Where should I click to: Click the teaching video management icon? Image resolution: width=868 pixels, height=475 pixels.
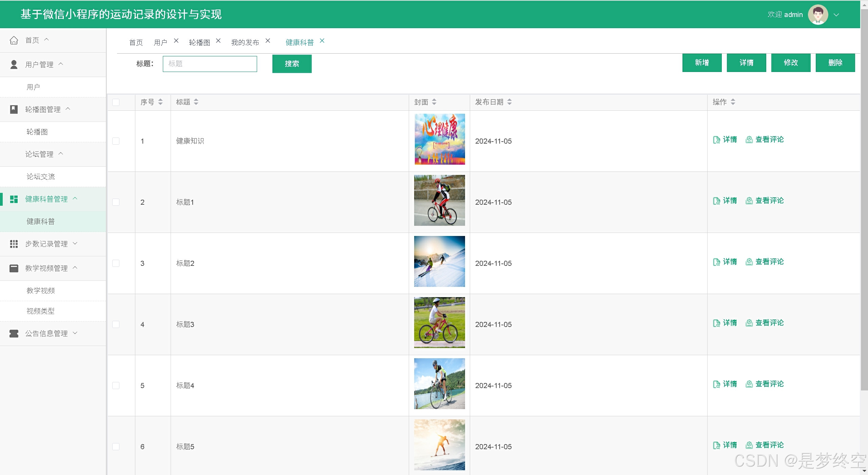tap(14, 268)
